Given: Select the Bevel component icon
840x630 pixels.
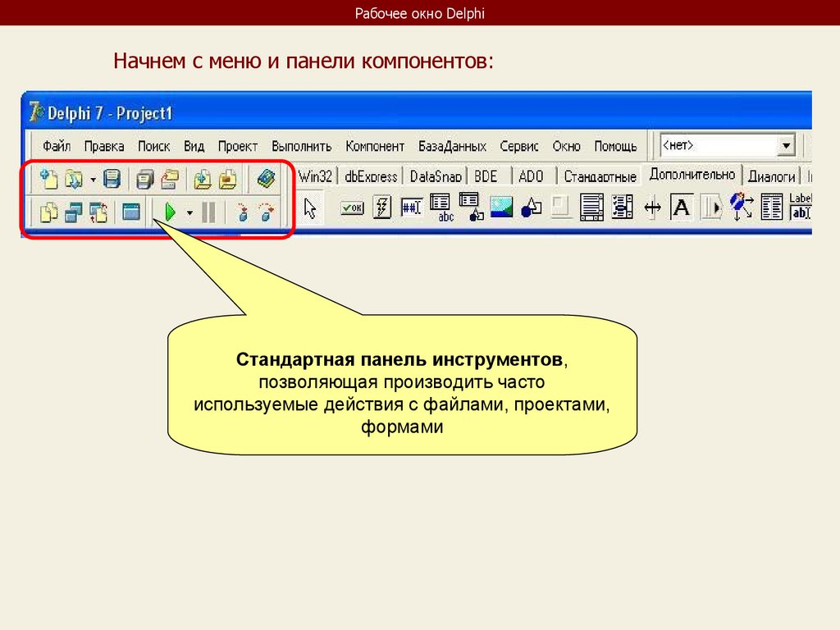Looking at the screenshot, I should pyautogui.click(x=561, y=208).
